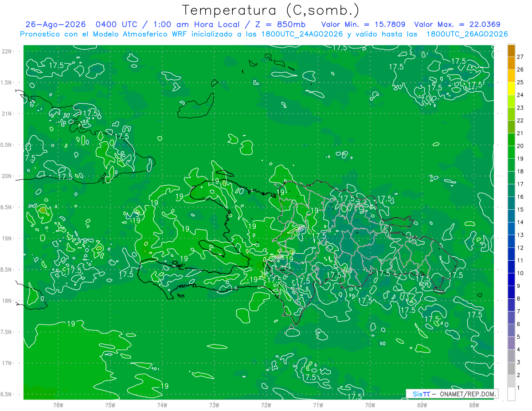The image size is (532, 411).
Task: Click the '69W' longitude axis label
Action: pos(422,405)
